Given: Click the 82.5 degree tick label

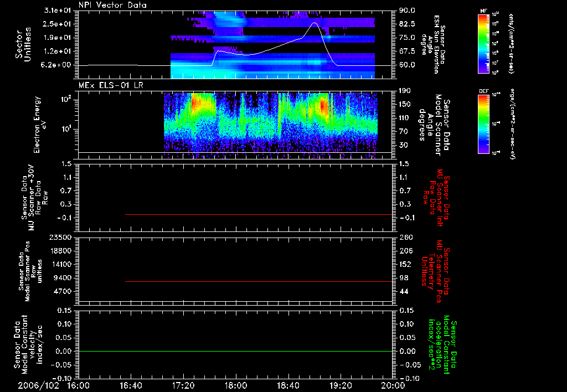Looking at the screenshot, I should click(x=407, y=24).
